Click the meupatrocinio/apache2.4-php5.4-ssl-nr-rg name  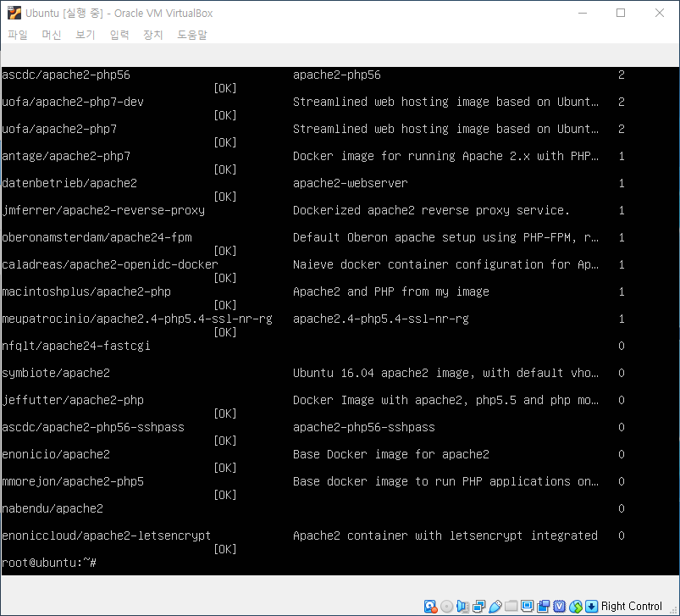(x=137, y=319)
